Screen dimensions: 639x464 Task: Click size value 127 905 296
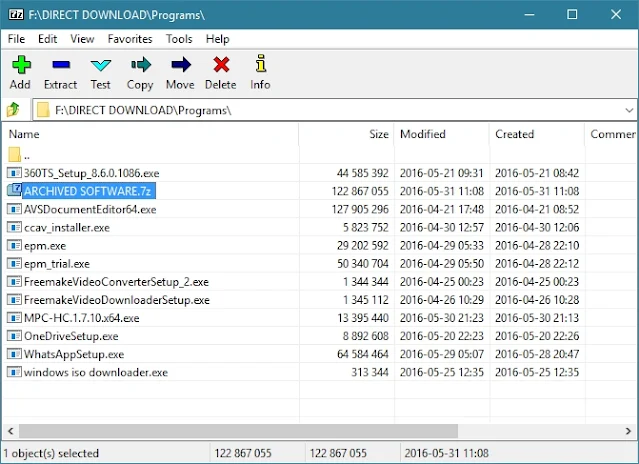360,209
